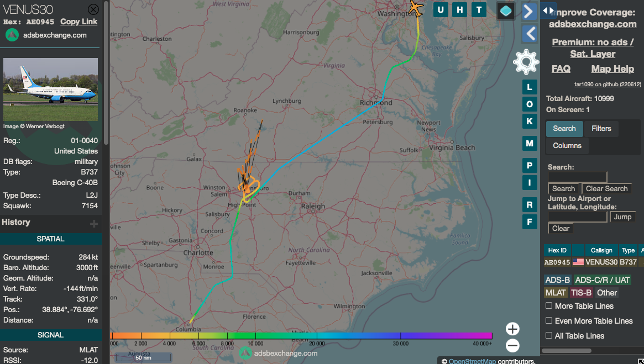
Task: Click the Reg. value 01-0040
Action: click(x=84, y=141)
